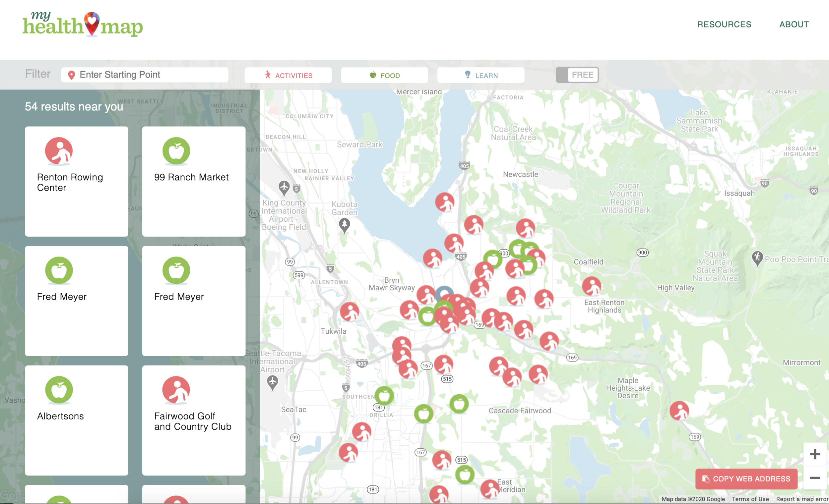Open the Resources page
Viewport: 829px width, 504px height.
point(724,24)
